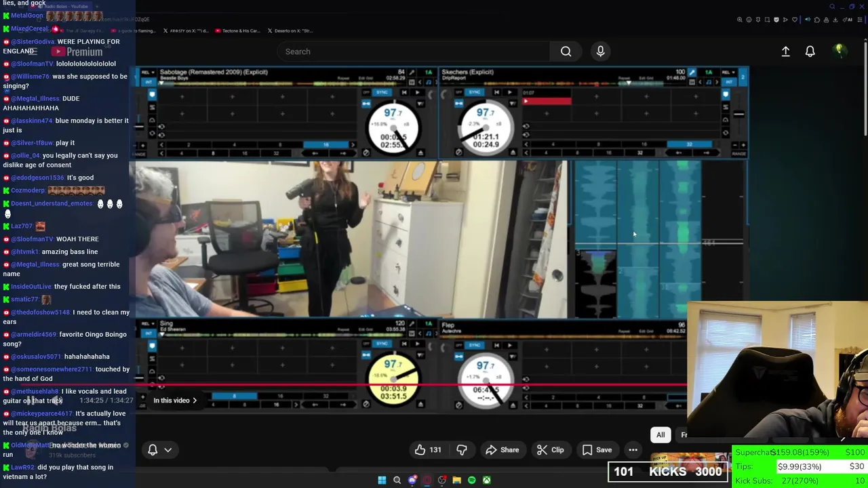Open Xbox app from taskbar
This screenshot has height=488, width=868.
(486, 481)
